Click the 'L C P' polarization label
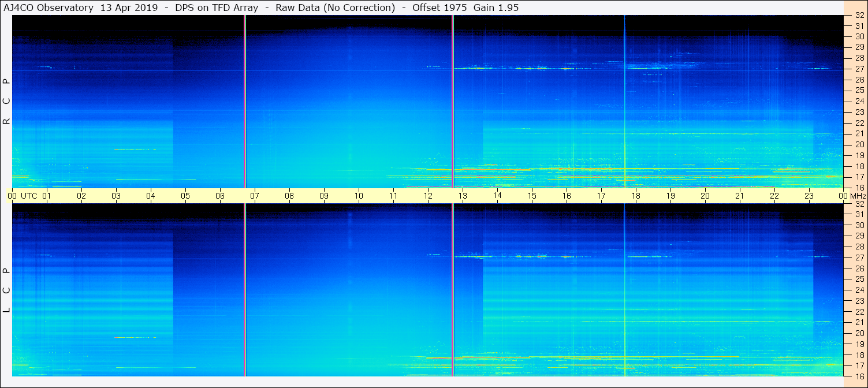 pyautogui.click(x=6, y=290)
